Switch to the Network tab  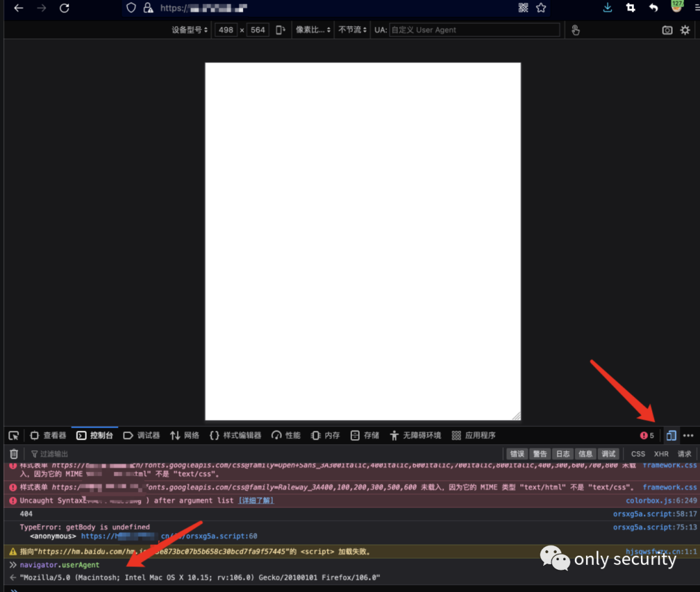(x=184, y=435)
